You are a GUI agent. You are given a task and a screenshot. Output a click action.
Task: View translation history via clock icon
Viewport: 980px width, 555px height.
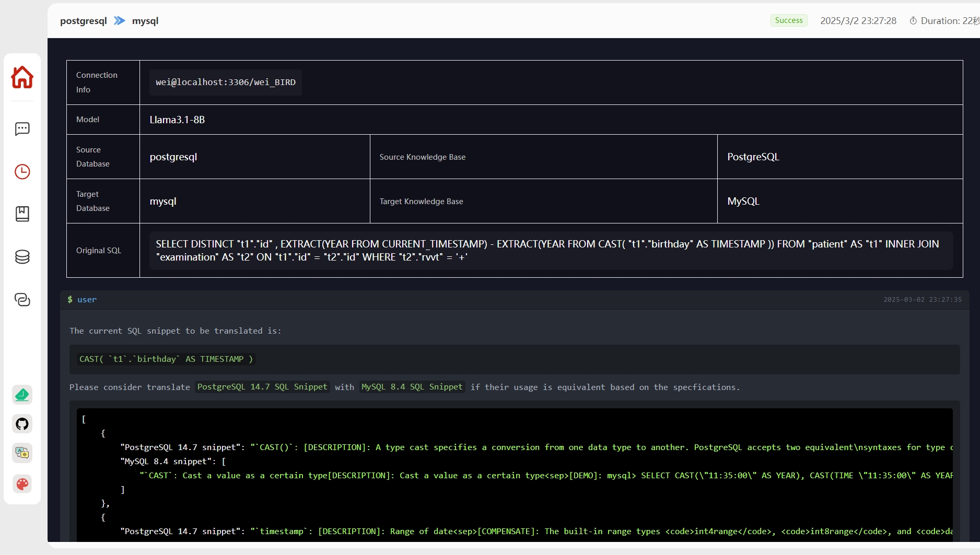tap(22, 172)
